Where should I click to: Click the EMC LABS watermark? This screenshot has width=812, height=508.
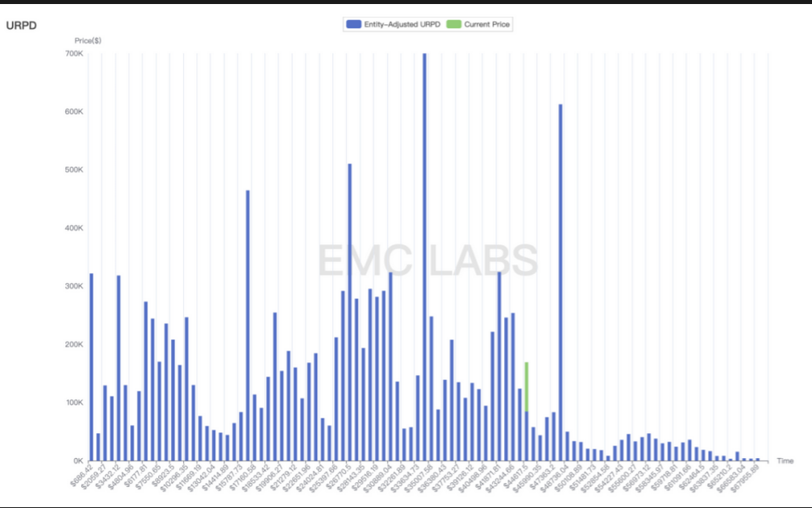(427, 260)
